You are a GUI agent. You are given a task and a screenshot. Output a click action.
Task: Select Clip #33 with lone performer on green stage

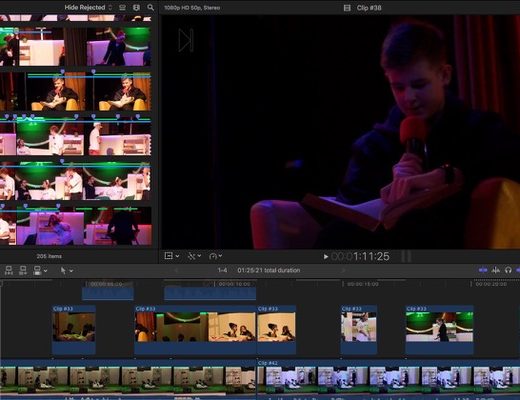point(439,329)
